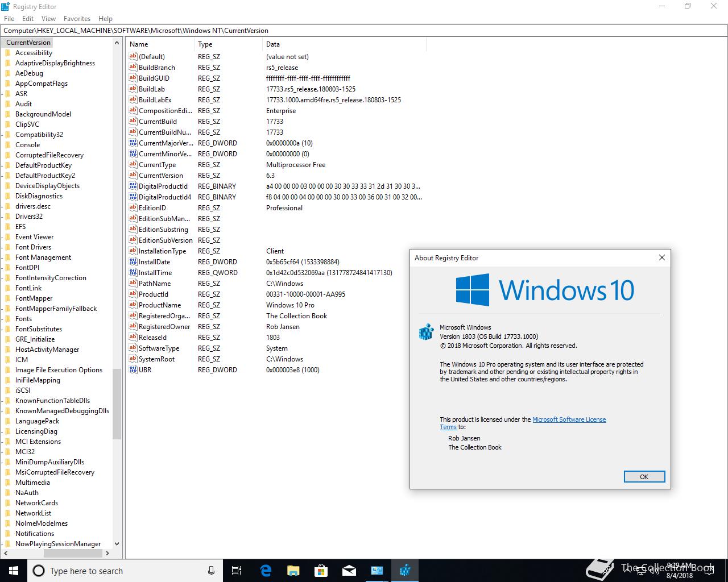
Task: Click the InstallTime QWORD value icon
Action: (x=133, y=272)
